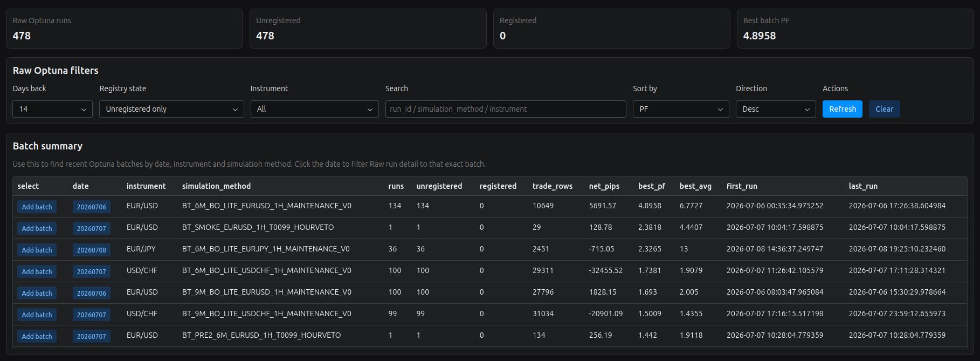
Task: Select the net_pips value -32455.52
Action: pyautogui.click(x=606, y=270)
